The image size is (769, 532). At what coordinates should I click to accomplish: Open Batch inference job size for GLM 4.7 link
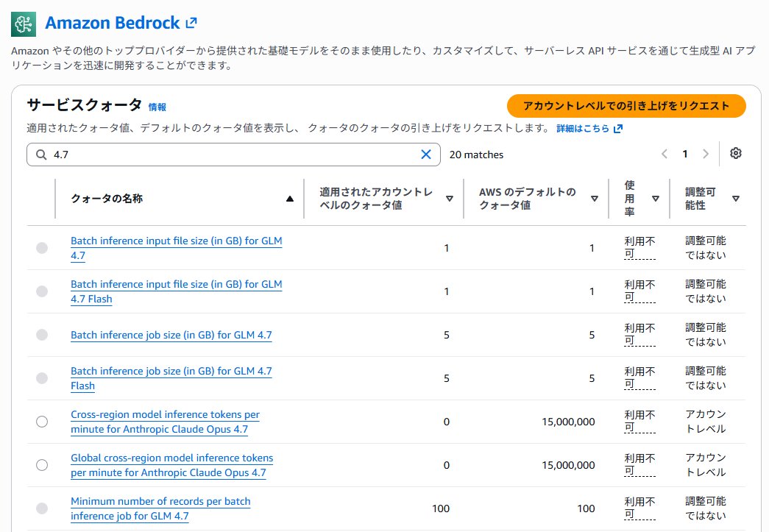(171, 335)
